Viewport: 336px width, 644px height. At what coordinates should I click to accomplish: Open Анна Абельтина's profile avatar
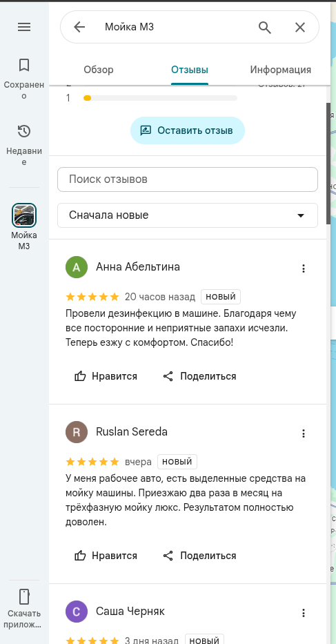[x=77, y=267]
